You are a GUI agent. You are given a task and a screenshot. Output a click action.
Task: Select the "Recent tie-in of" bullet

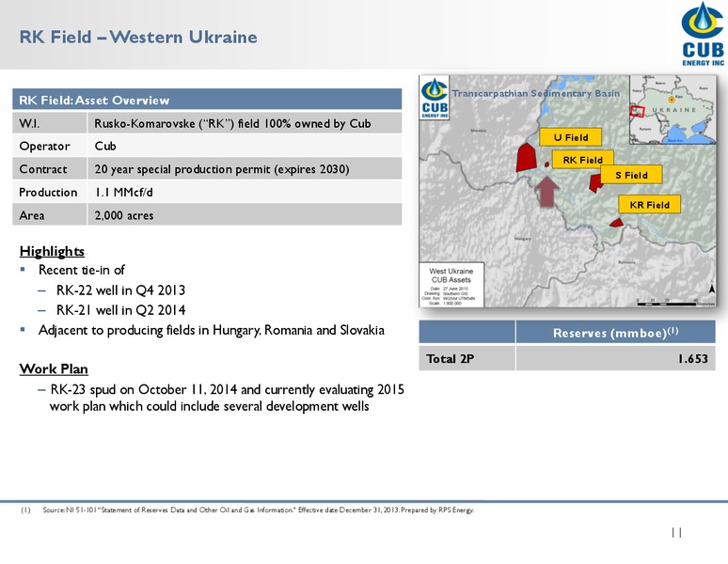[x=81, y=270]
